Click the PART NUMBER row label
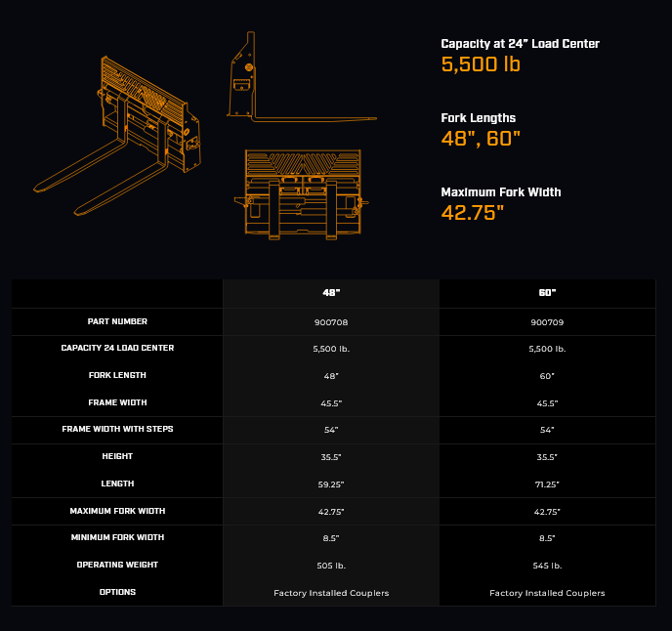Viewport: 672px width, 631px height. pyautogui.click(x=117, y=321)
